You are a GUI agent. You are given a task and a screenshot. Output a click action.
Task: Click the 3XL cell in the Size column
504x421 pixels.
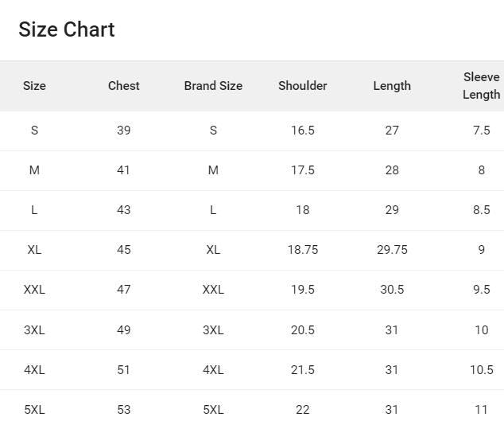click(x=34, y=330)
